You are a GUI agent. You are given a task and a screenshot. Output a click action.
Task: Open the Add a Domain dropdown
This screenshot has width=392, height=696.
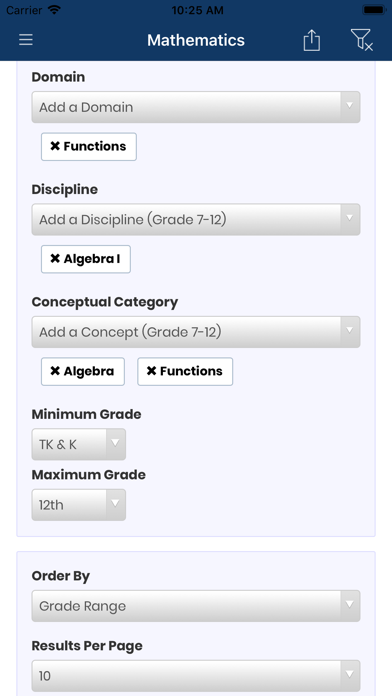point(196,107)
